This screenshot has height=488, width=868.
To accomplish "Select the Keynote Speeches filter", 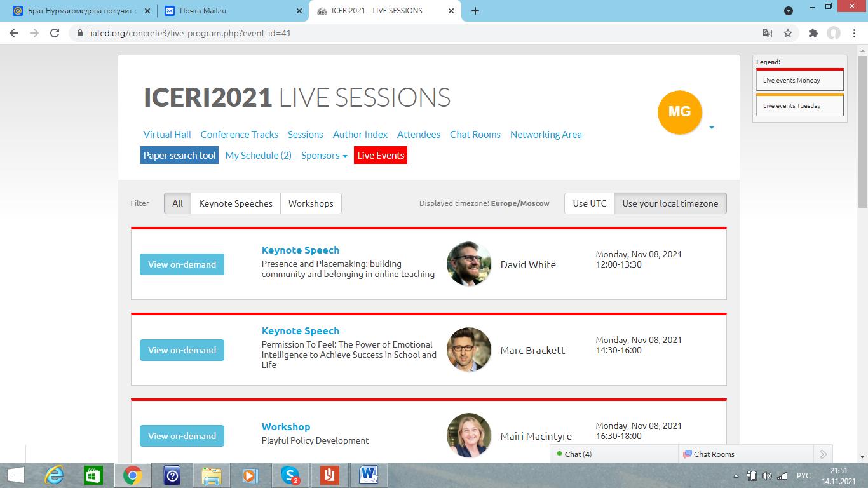I will (235, 203).
